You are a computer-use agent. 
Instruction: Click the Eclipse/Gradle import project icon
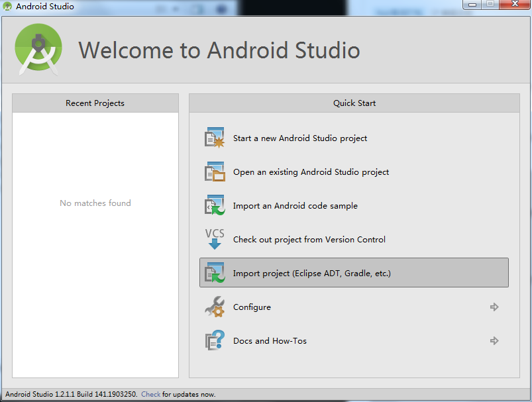215,273
